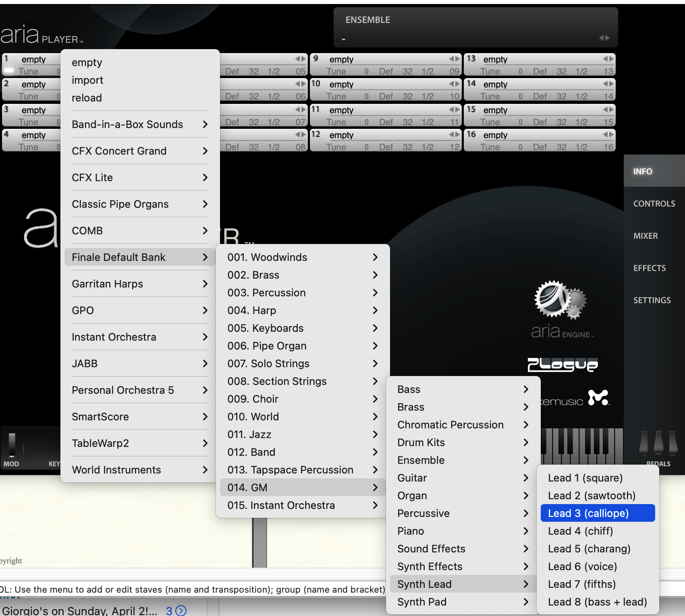Click the ensemble preset arrows
Viewport: 685px width, 616px height.
pos(604,38)
